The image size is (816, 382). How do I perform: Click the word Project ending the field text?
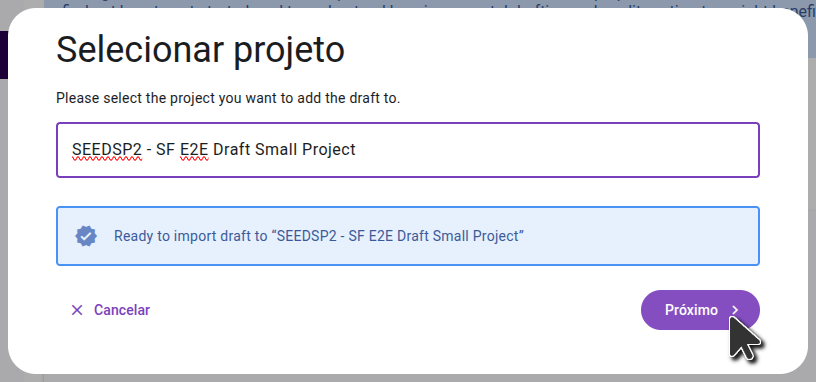[x=329, y=150]
